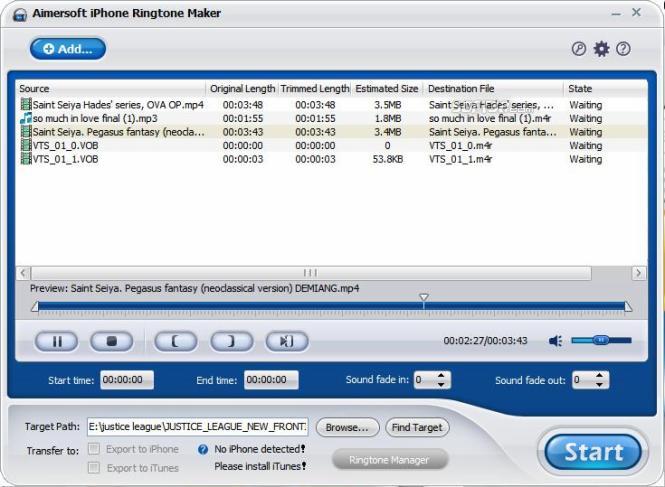Select VTS_01_1.VOB file row
Viewport: 665px width, 487px height.
coord(331,159)
